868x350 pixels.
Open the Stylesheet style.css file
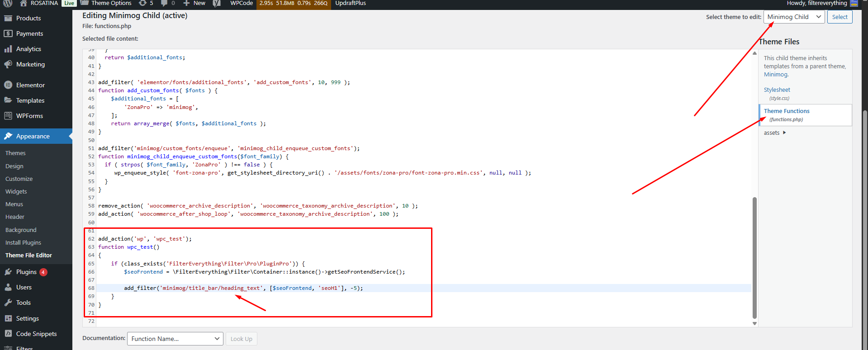pyautogui.click(x=777, y=94)
